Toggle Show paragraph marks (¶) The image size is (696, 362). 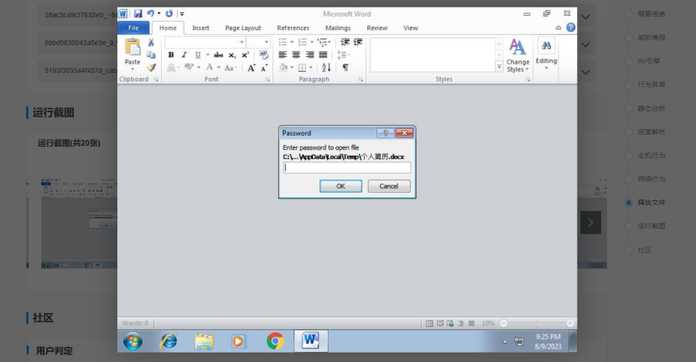[x=345, y=67]
